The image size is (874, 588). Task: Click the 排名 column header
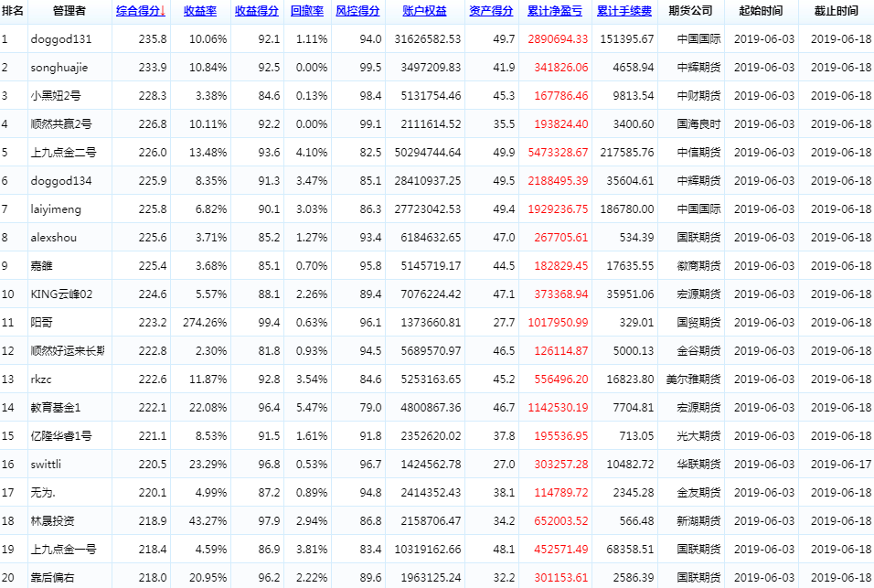click(x=12, y=11)
